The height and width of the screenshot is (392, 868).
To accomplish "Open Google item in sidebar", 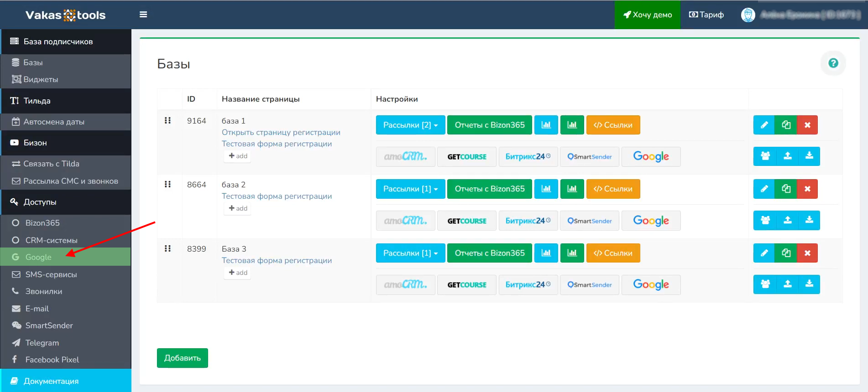I will click(38, 257).
